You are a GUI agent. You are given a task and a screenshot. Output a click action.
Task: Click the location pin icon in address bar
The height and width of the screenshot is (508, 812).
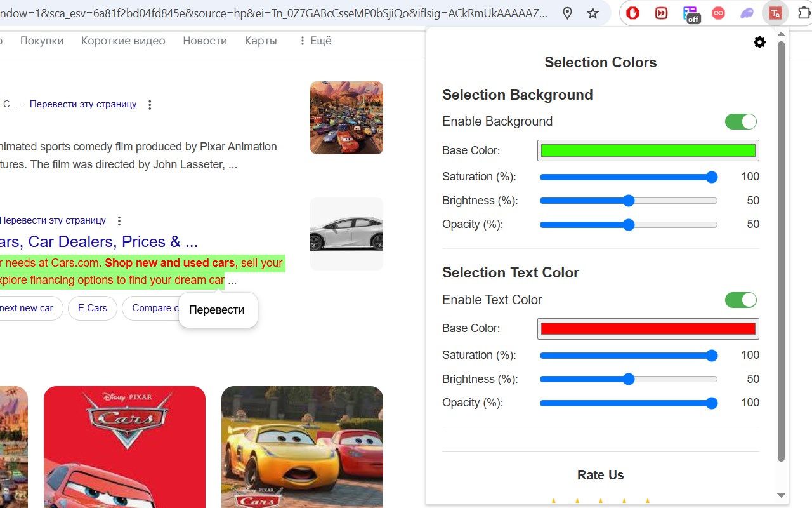568,13
